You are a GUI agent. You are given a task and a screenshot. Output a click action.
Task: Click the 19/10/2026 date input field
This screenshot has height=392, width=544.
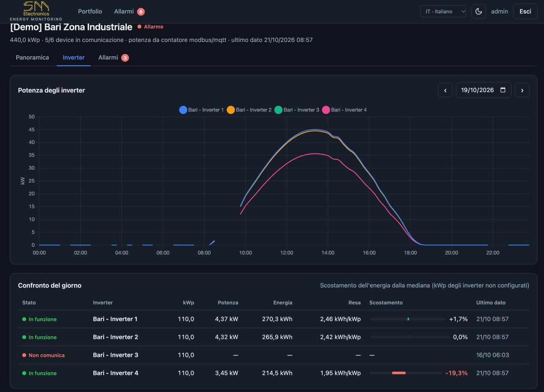click(484, 90)
